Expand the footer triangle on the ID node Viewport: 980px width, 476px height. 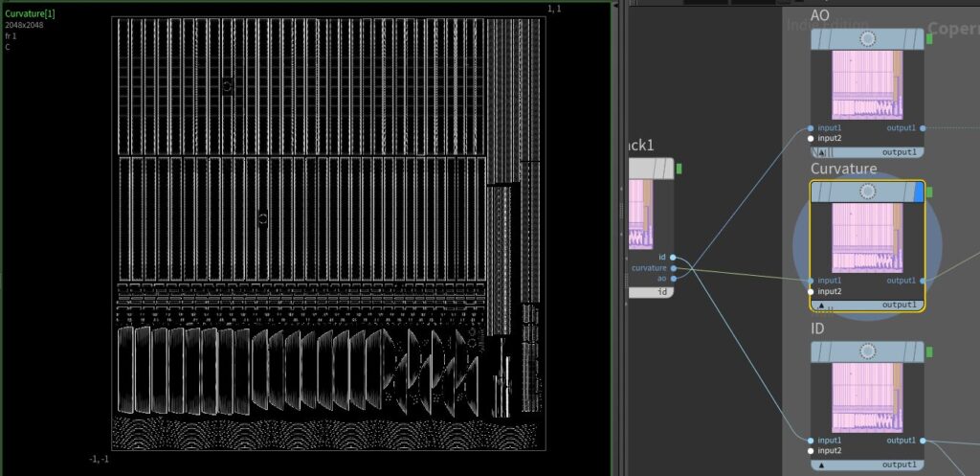[821, 465]
